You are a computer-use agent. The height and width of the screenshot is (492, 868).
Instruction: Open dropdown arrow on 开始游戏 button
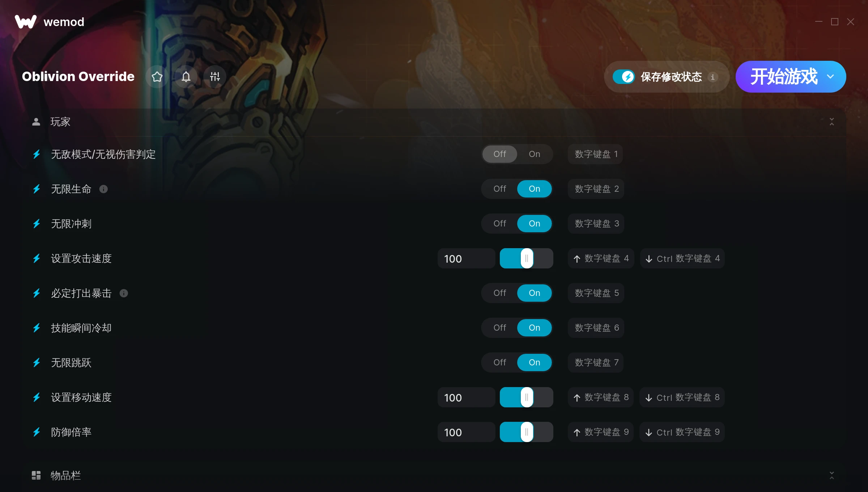(830, 77)
